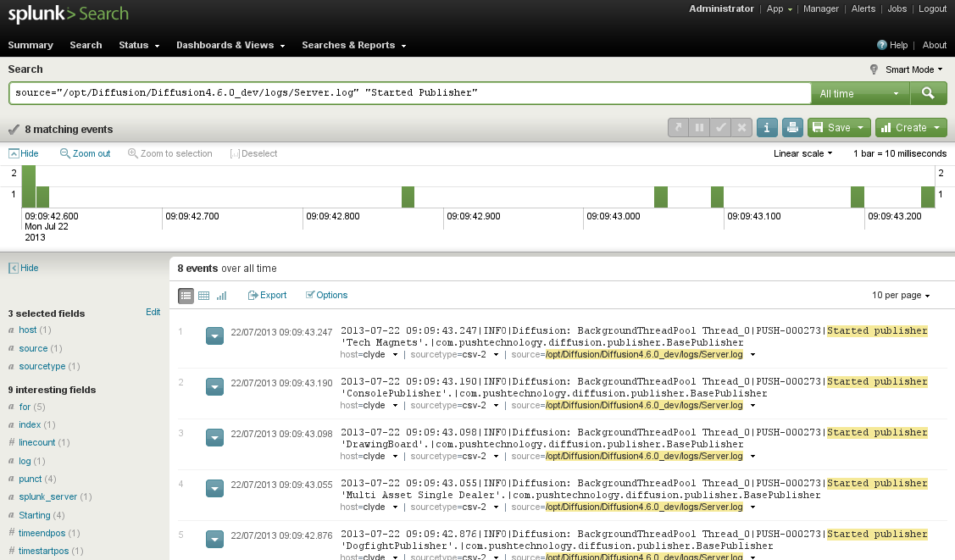Hide the fields sidebar

(24, 268)
